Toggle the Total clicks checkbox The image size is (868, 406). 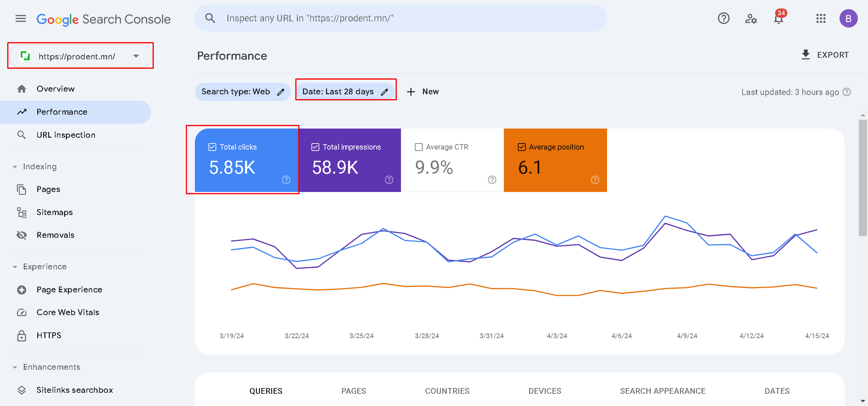tap(212, 147)
